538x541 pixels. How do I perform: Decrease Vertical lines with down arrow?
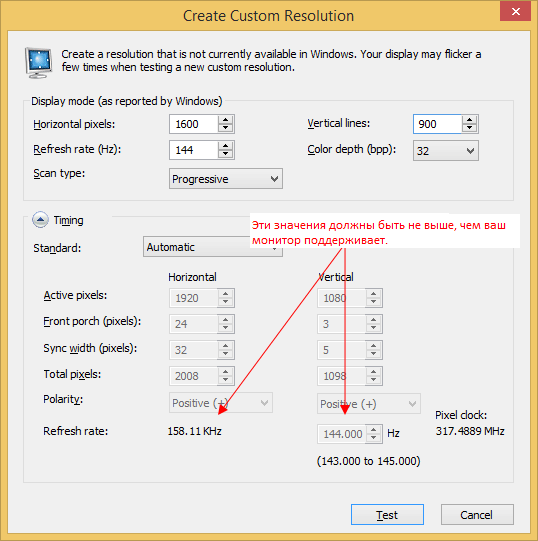point(469,128)
